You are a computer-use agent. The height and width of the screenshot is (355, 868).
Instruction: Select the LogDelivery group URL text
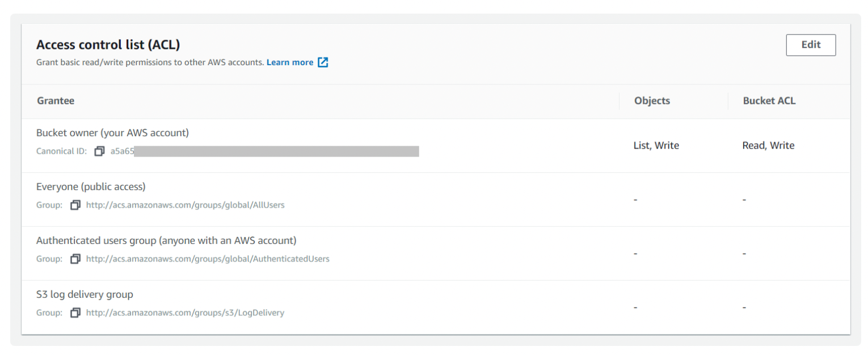point(185,313)
